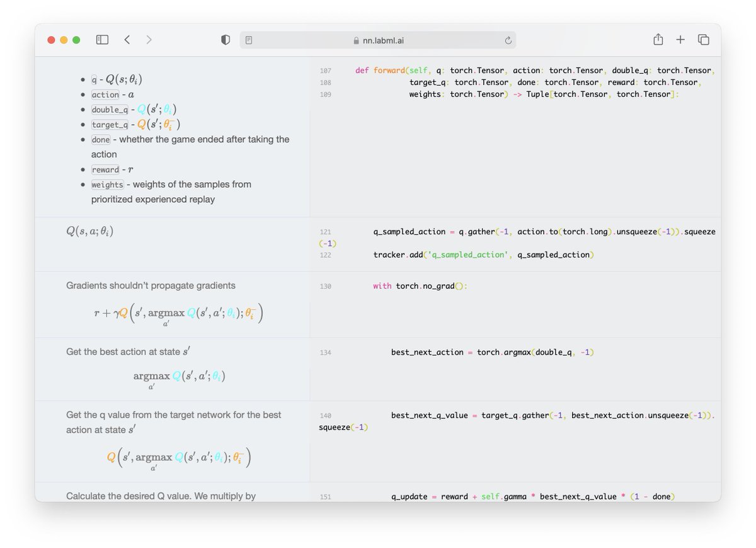Click 'best_next_q_value = target_q.gather' code line

(x=517, y=421)
